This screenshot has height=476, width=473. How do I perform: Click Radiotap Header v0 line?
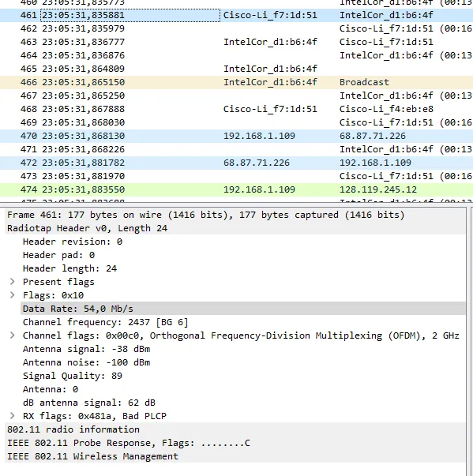coord(235,228)
